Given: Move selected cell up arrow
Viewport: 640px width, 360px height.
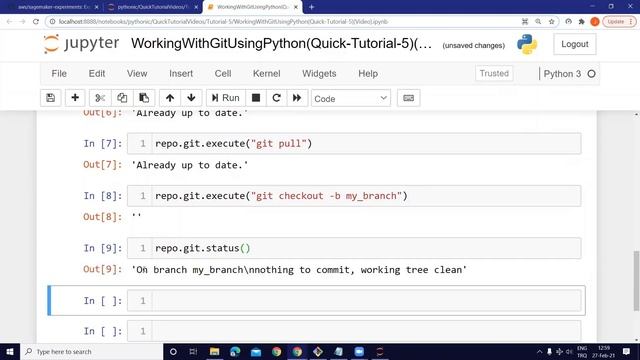Looking at the screenshot, I should click(x=170, y=98).
